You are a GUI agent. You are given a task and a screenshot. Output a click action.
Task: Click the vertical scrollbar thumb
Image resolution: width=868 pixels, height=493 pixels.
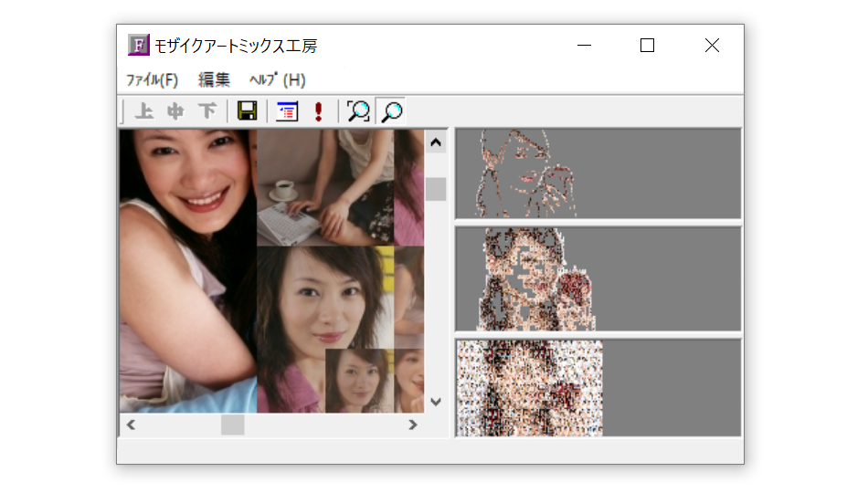click(x=436, y=189)
